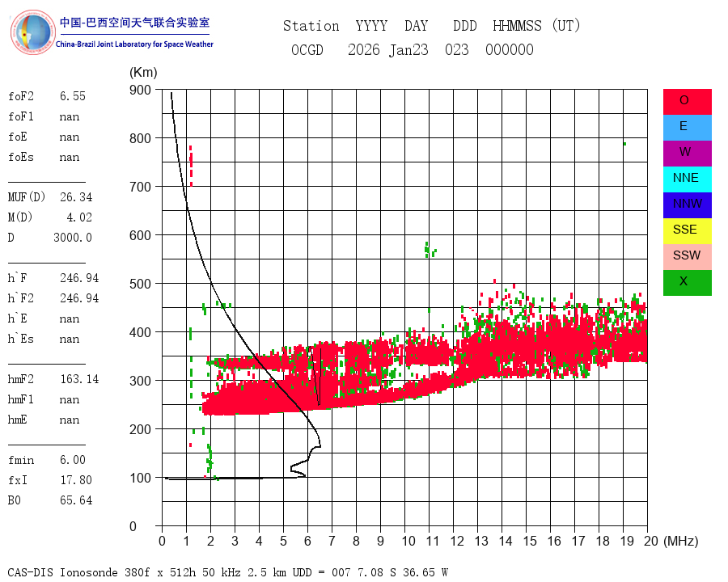Click the station code OCGD
The width and height of the screenshot is (728, 582).
(x=307, y=49)
